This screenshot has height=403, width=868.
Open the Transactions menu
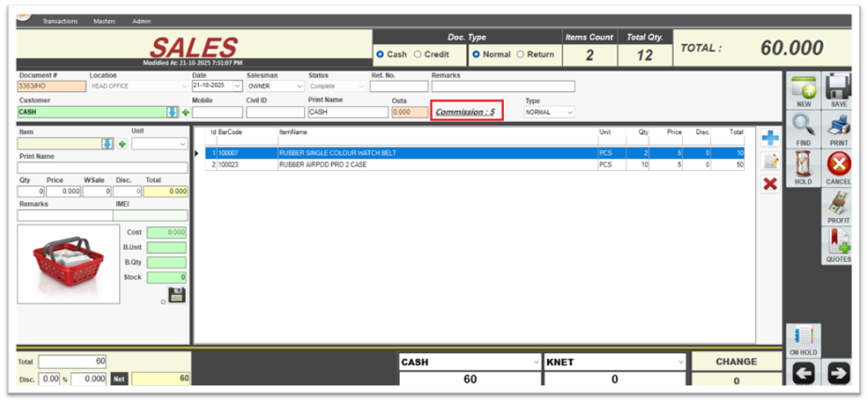coord(60,21)
